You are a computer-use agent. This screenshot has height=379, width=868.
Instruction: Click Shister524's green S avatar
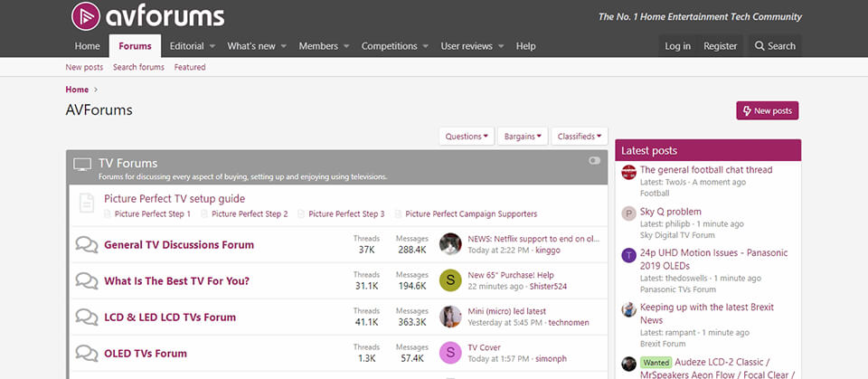[x=450, y=280]
